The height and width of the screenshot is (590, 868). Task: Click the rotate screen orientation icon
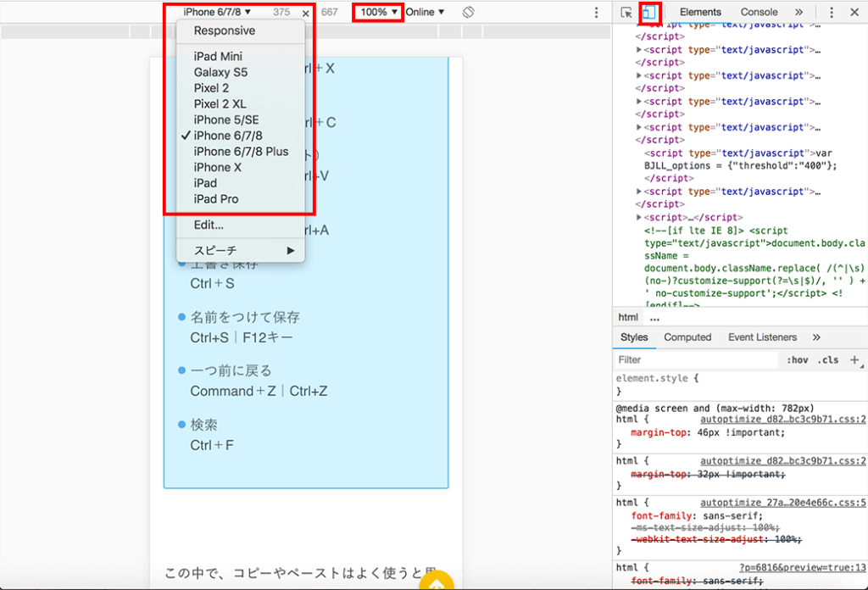[x=468, y=12]
